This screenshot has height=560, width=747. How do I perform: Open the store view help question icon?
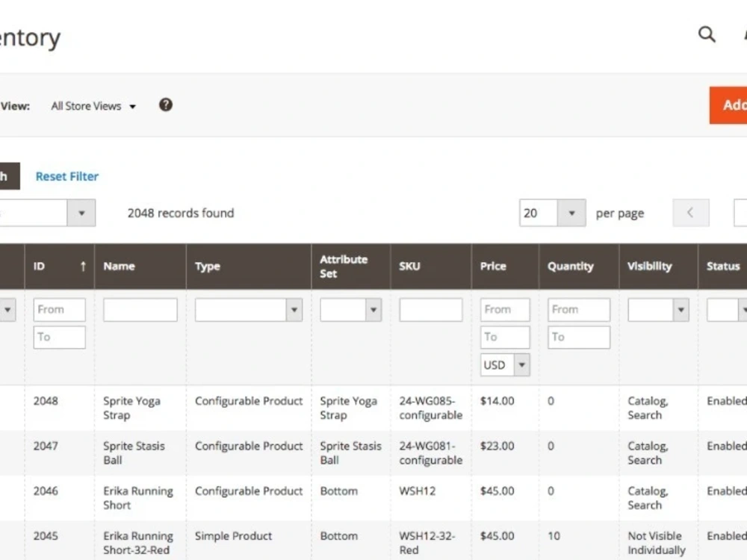(165, 105)
